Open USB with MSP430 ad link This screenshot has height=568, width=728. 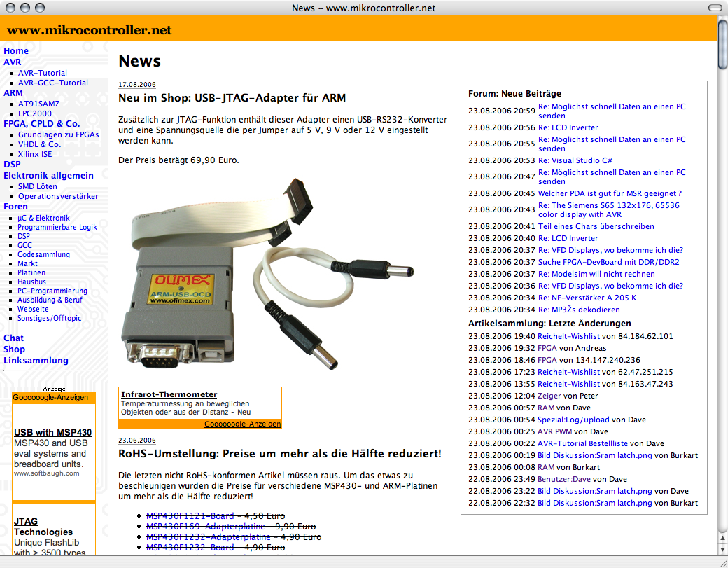point(52,432)
